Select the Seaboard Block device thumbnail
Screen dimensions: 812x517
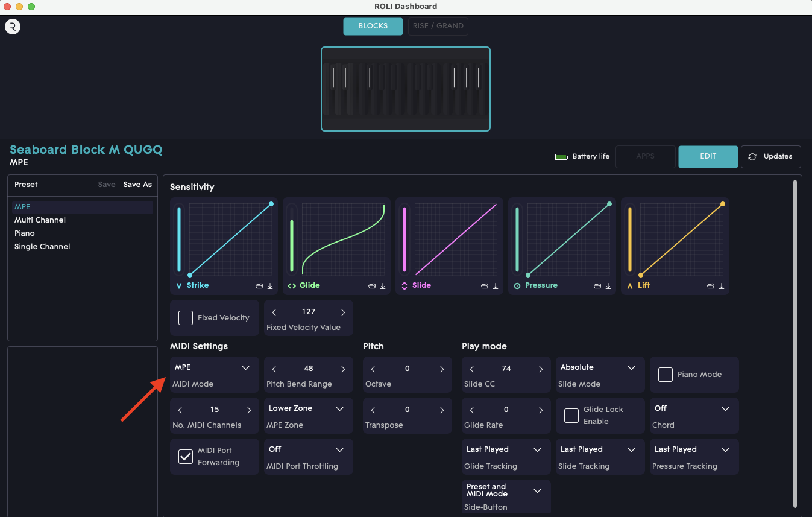pyautogui.click(x=406, y=89)
